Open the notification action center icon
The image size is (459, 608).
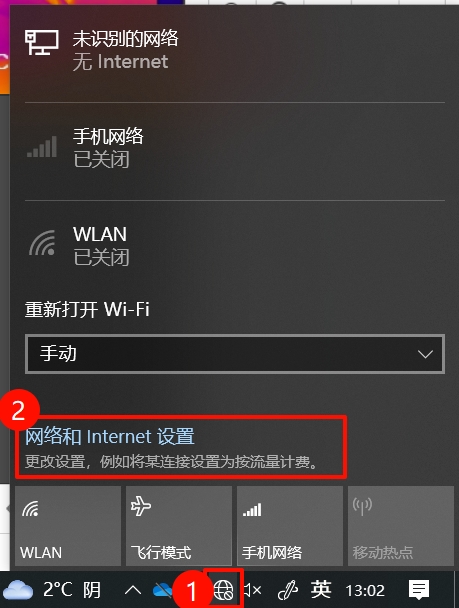click(x=419, y=590)
